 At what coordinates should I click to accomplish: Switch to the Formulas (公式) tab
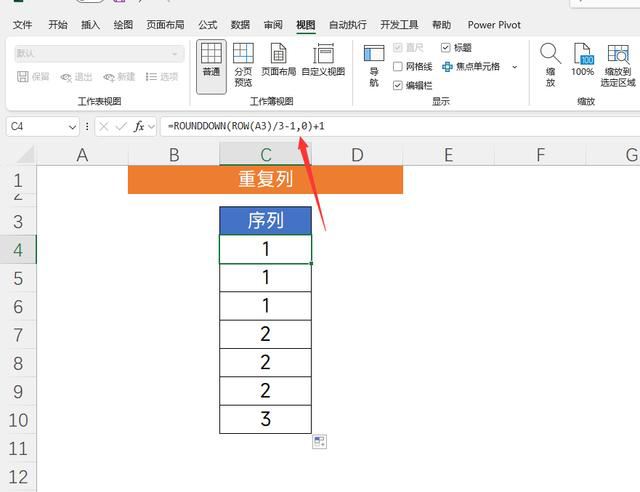208,25
